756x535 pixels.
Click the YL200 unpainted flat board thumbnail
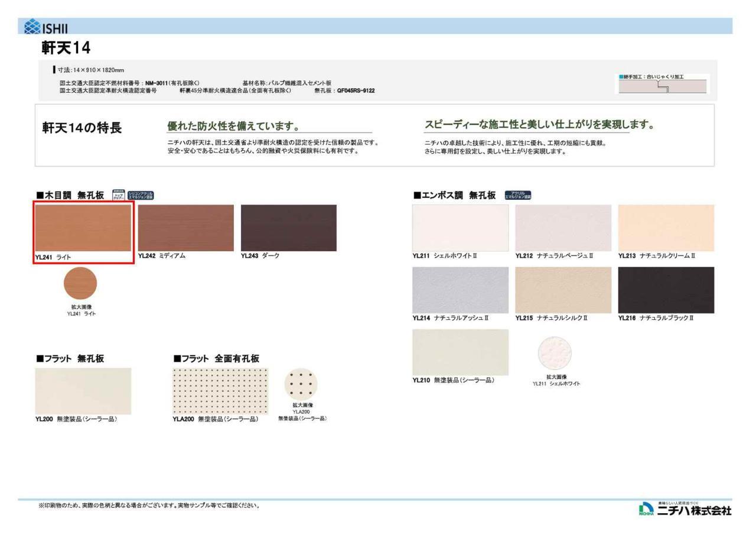(83, 391)
